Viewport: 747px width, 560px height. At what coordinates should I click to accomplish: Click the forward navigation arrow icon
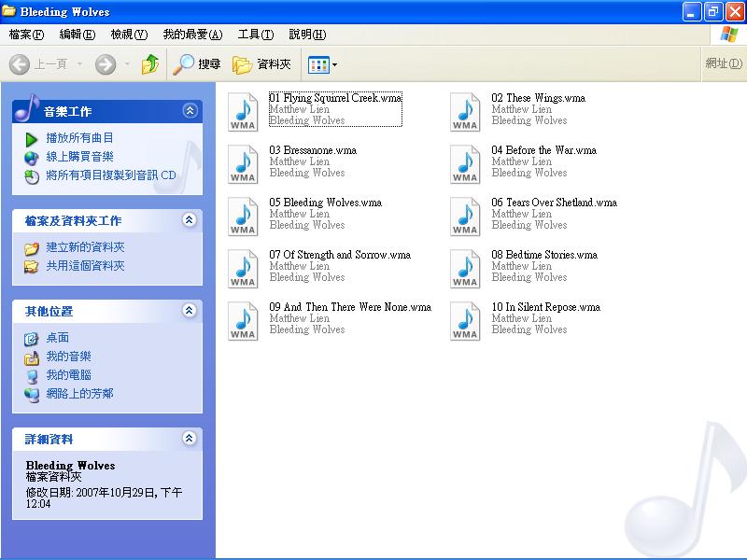pyautogui.click(x=106, y=64)
